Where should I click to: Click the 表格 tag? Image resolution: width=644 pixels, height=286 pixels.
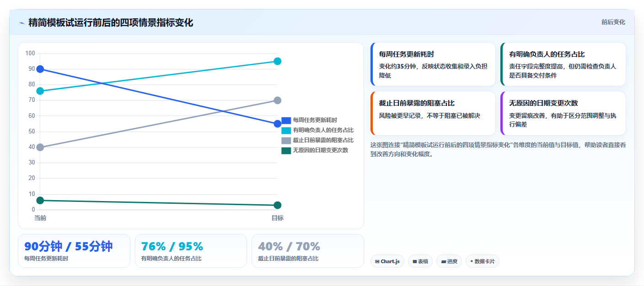pos(420,261)
